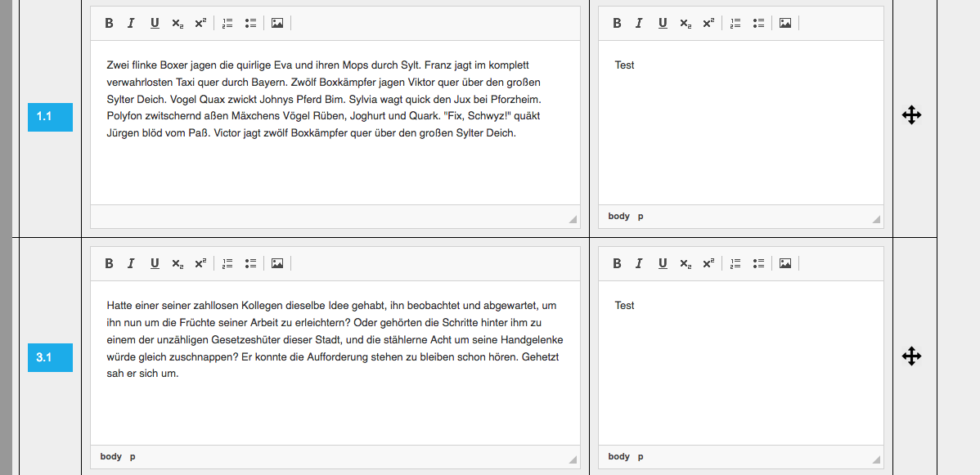This screenshot has width=980, height=475.
Task: Apply italic formatting in the row 1.1 right editor
Action: coord(639,23)
